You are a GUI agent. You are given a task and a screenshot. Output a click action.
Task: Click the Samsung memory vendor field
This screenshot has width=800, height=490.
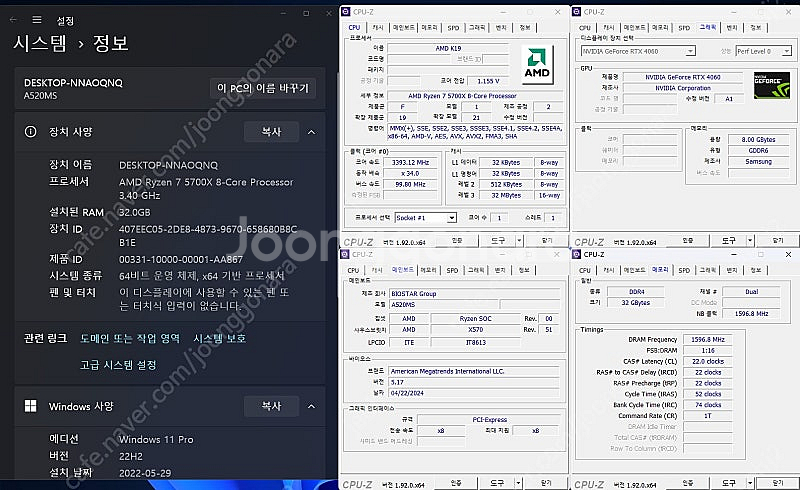pos(758,161)
